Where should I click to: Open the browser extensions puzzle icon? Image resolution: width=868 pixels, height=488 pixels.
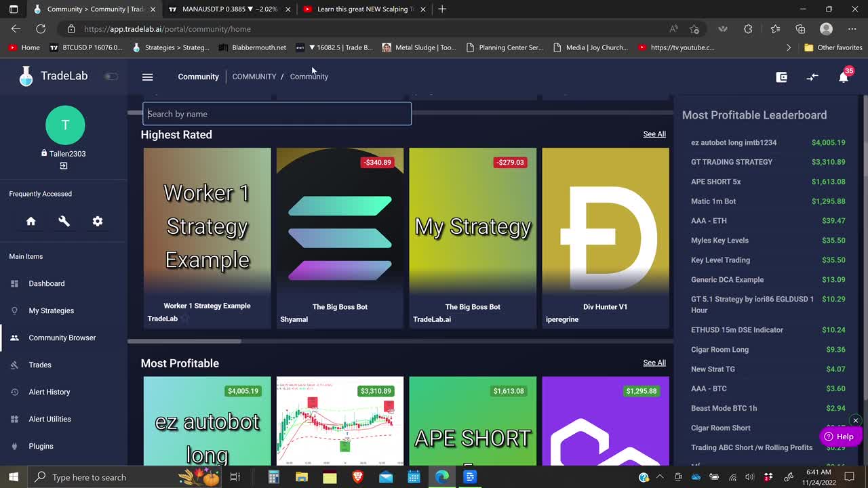point(748,29)
